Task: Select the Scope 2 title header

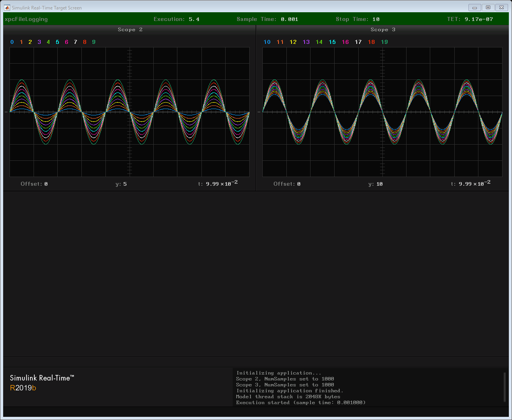Action: pos(130,30)
